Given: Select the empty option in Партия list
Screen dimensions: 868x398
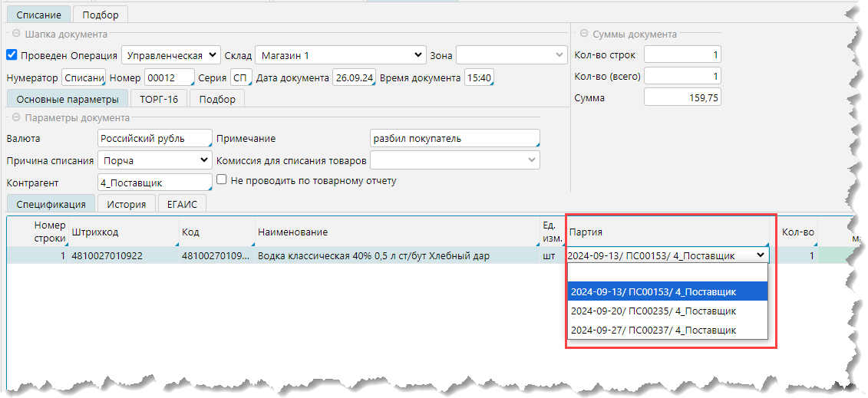Looking at the screenshot, I should (666, 274).
